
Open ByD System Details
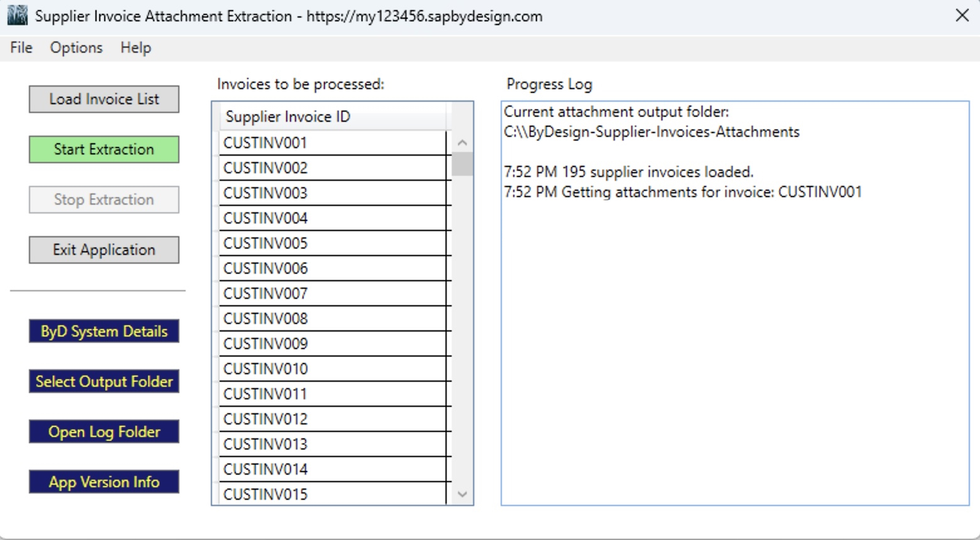(x=104, y=331)
